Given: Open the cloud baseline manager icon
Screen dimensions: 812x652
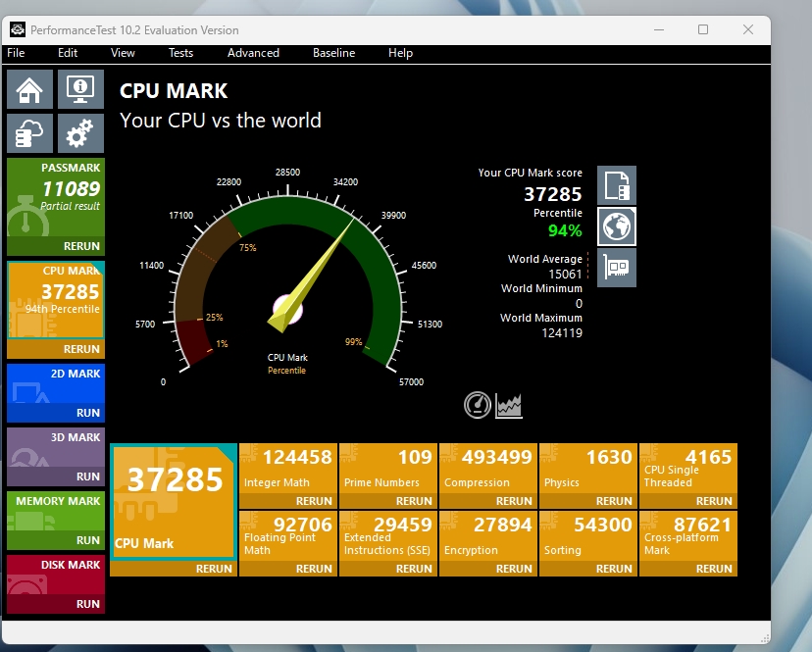Looking at the screenshot, I should [29, 133].
